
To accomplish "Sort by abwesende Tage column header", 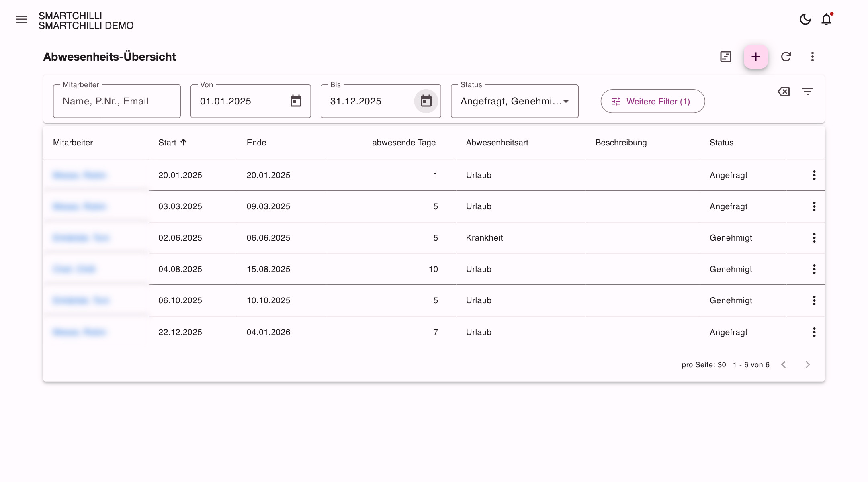I will tap(404, 143).
